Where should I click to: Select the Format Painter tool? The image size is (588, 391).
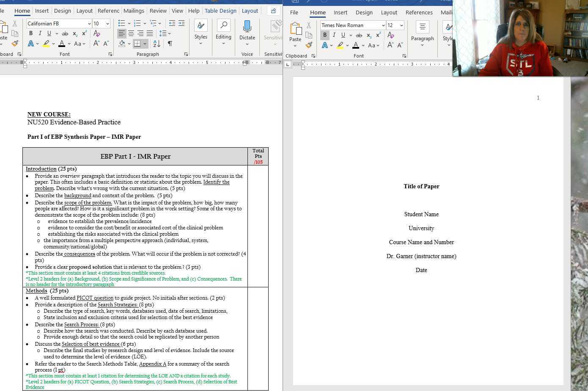pyautogui.click(x=15, y=44)
